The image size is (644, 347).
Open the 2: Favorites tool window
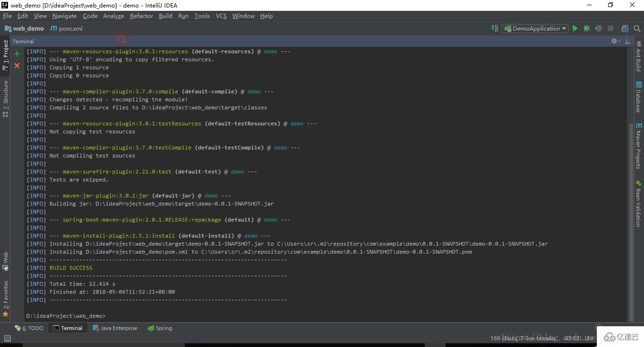click(5, 298)
